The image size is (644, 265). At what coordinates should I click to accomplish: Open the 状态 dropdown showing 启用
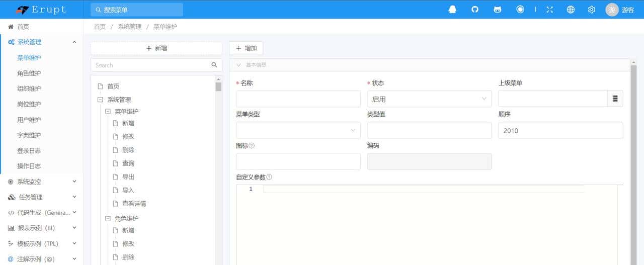tap(429, 99)
